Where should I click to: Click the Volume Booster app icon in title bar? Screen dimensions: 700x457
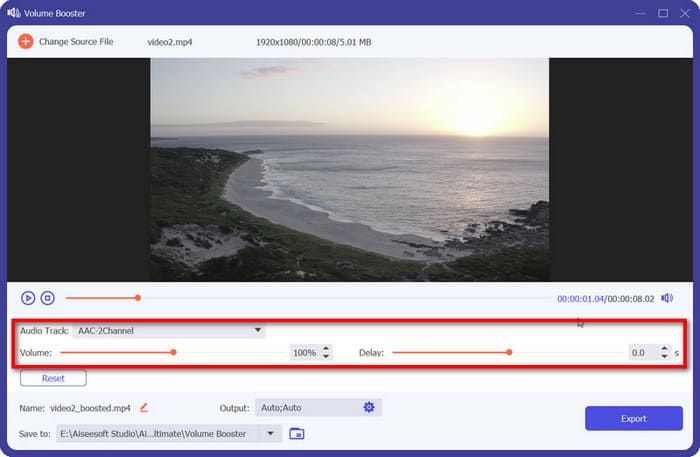point(13,13)
